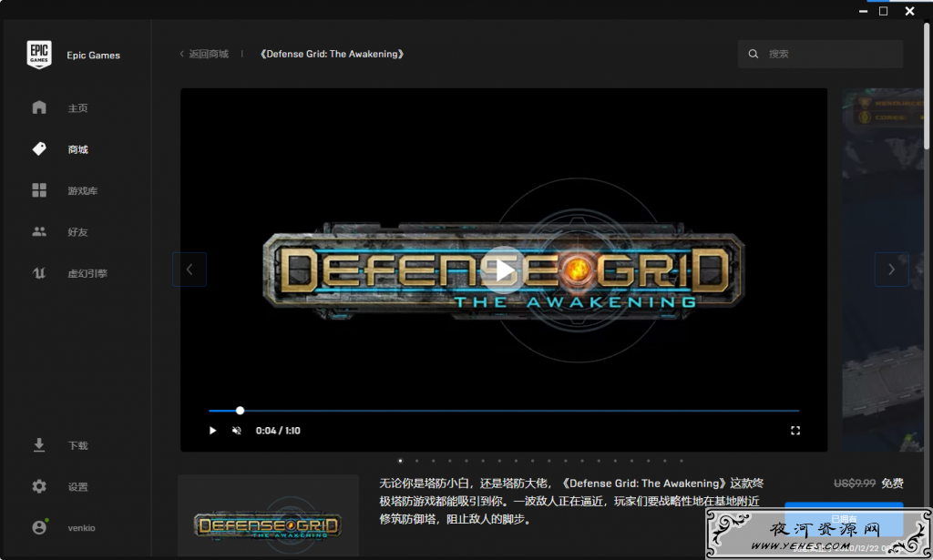This screenshot has height=560, width=933.
Task: Select the last carousel dot indicator
Action: point(682,461)
